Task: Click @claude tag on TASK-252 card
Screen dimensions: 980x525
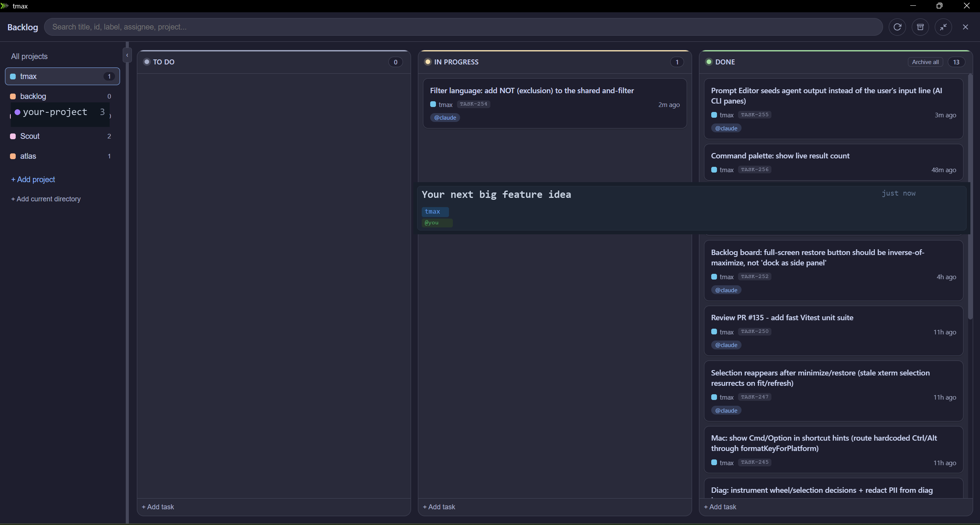Action: pos(726,290)
